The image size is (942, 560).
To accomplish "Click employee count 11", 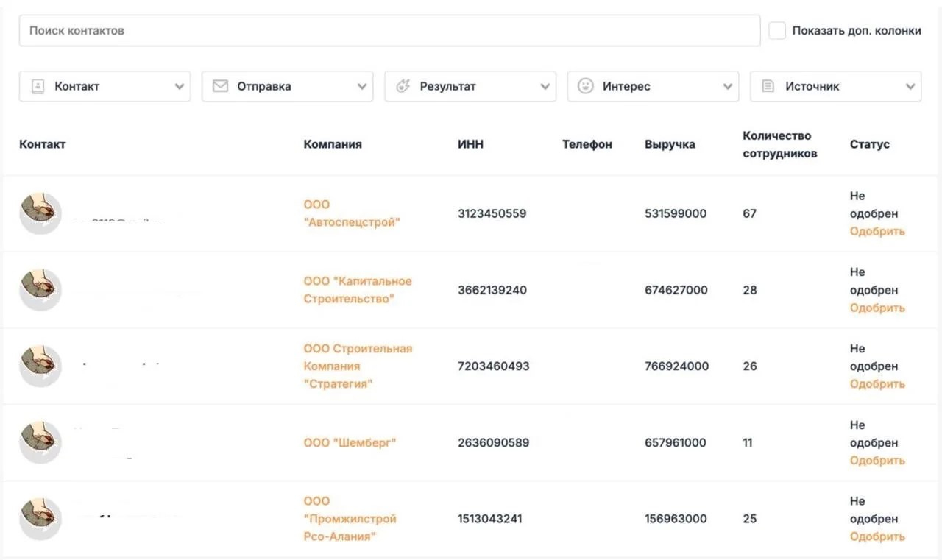I will click(748, 442).
